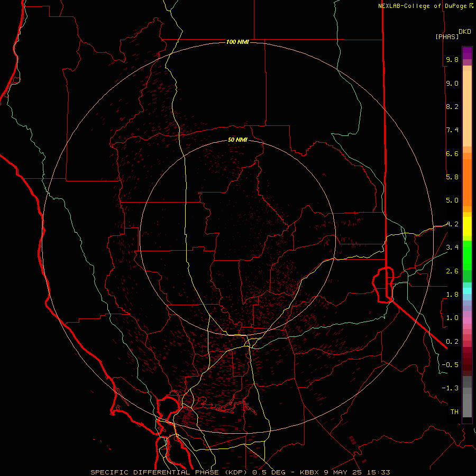The width and height of the screenshot is (476, 476).
Task: Pick the cyan segment of the color bar
Action: [x=467, y=291]
